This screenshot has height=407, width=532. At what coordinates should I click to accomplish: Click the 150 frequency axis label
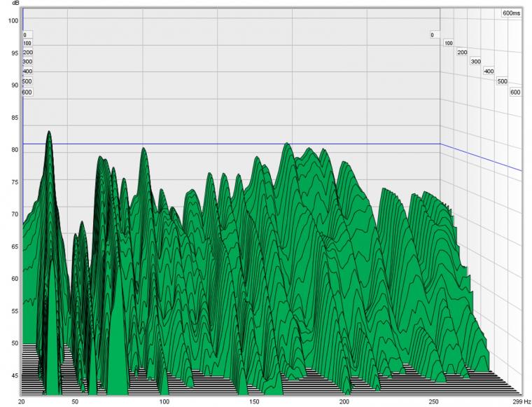(254, 401)
